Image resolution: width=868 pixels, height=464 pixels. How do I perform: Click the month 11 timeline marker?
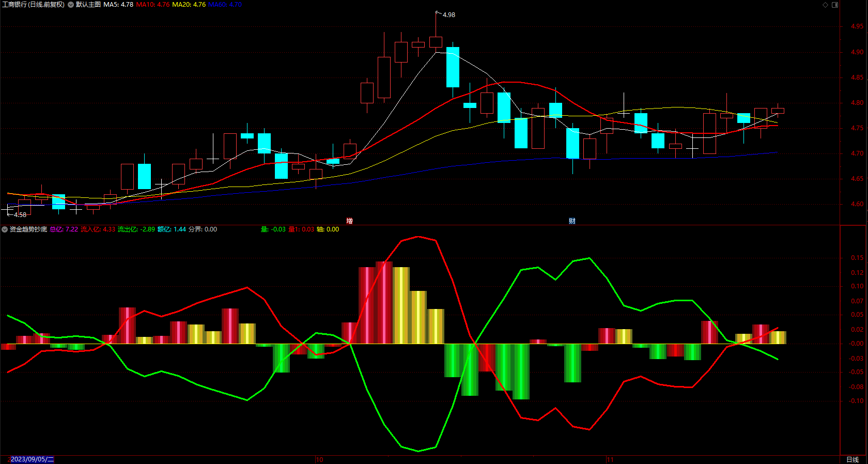click(610, 459)
